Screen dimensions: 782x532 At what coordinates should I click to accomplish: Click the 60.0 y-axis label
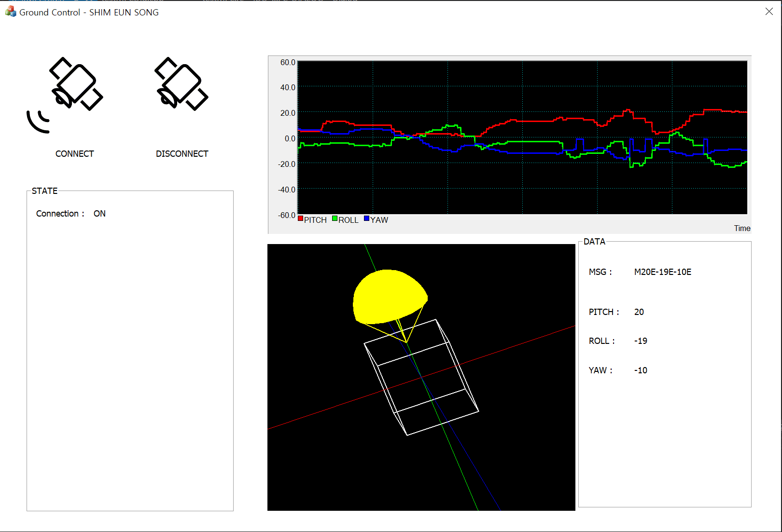[x=288, y=62]
